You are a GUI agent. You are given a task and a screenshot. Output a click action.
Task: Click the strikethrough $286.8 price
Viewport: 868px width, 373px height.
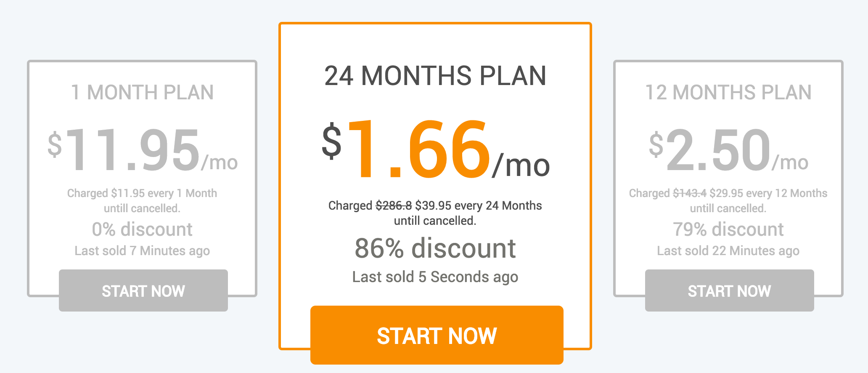pos(394,205)
